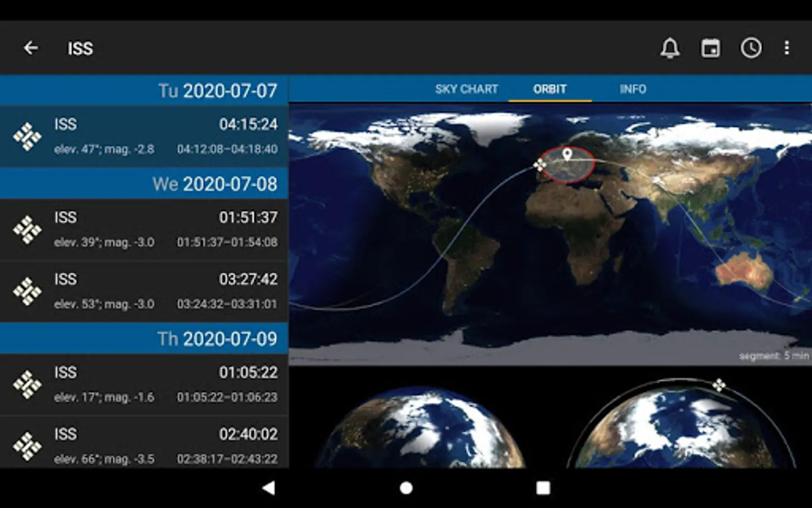The height and width of the screenshot is (508, 812).
Task: Select ISS pass at 03:27:42
Action: tap(144, 291)
